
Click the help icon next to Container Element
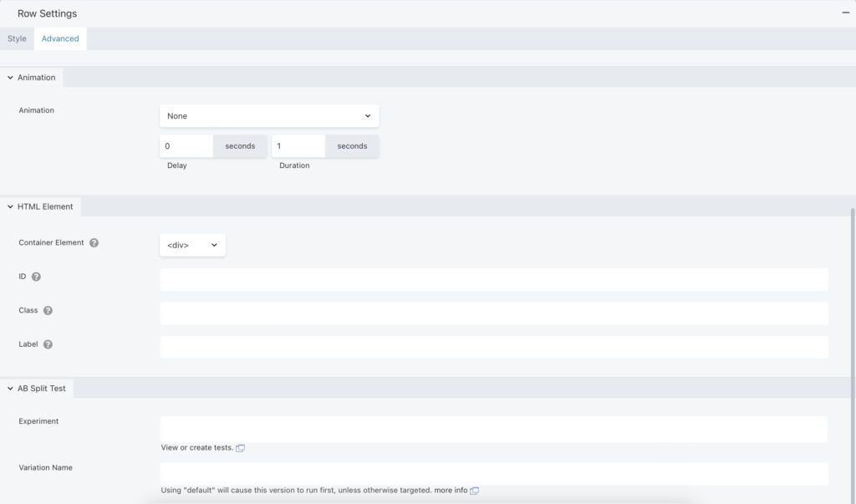tap(93, 242)
